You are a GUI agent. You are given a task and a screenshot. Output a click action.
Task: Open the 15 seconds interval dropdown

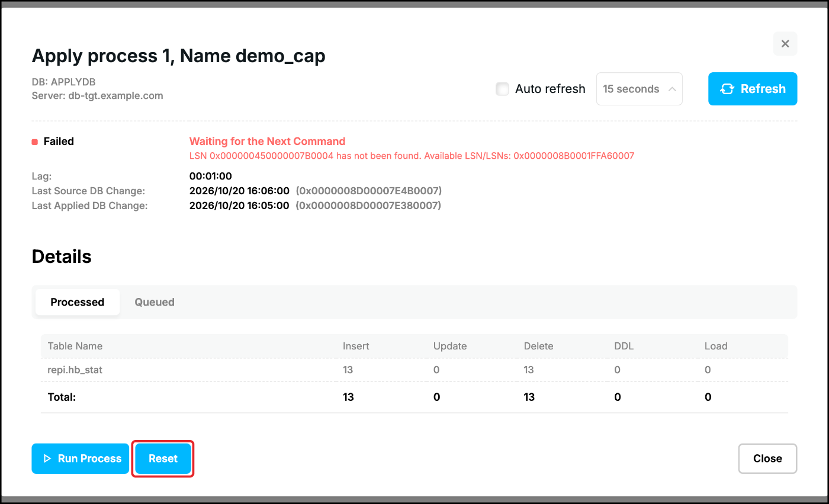(639, 89)
